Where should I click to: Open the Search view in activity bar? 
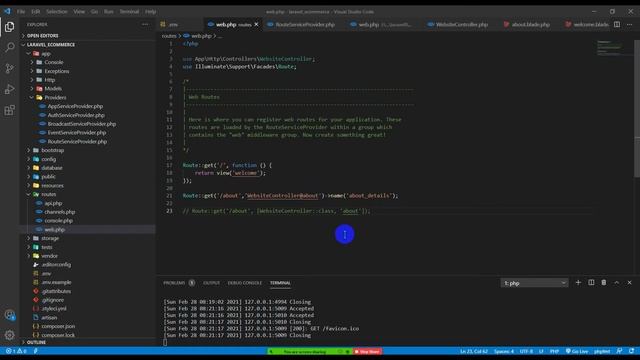(9, 47)
